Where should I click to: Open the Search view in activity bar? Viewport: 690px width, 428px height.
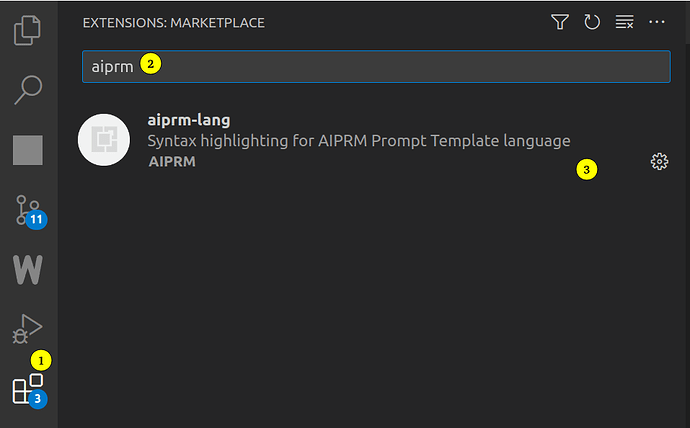[x=28, y=90]
